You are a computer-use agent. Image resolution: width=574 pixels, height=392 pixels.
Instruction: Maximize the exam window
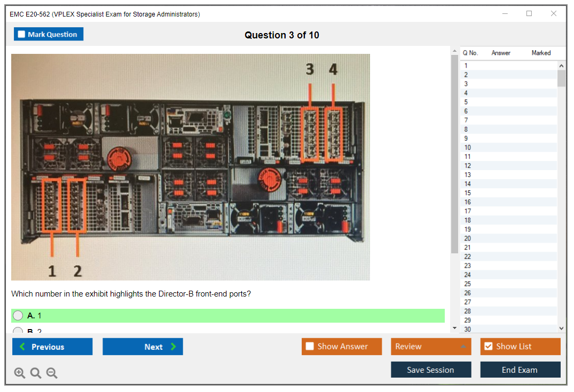529,14
